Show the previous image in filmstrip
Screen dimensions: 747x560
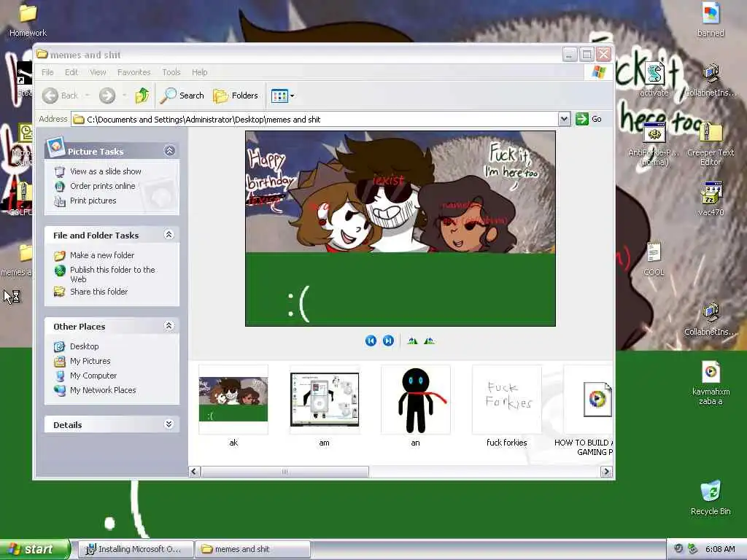pos(371,341)
